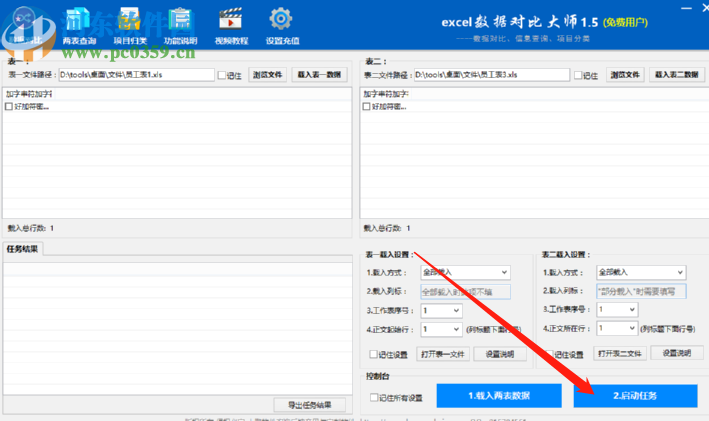Expand table one 正文起始行 dropdown
This screenshot has width=709, height=421.
click(441, 329)
